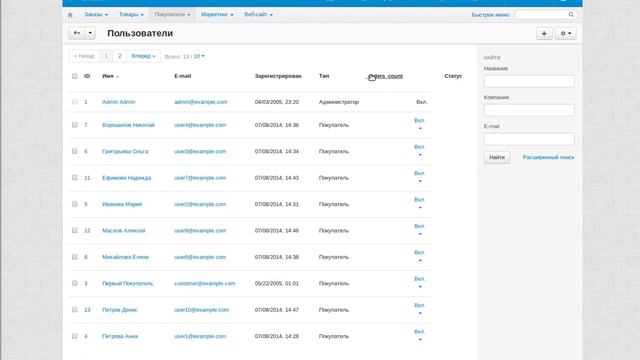Image resolution: width=640 pixels, height=360 pixels.
Task: Click the Вперед pagination button
Action: [143, 56]
